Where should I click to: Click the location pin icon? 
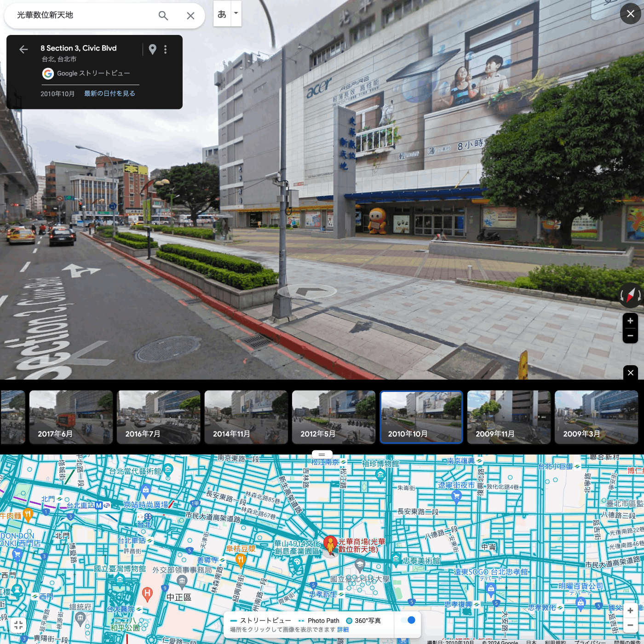click(153, 49)
